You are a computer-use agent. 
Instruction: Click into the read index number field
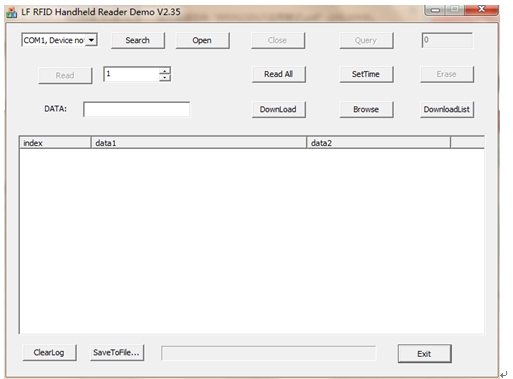point(132,74)
